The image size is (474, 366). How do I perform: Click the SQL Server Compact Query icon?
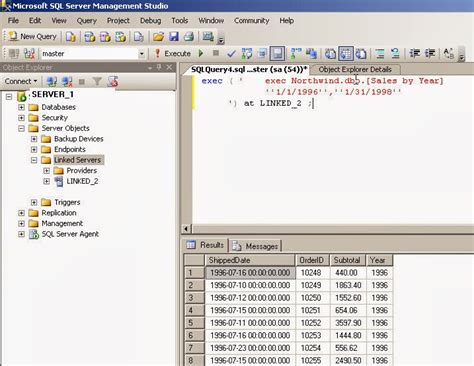[x=139, y=37]
